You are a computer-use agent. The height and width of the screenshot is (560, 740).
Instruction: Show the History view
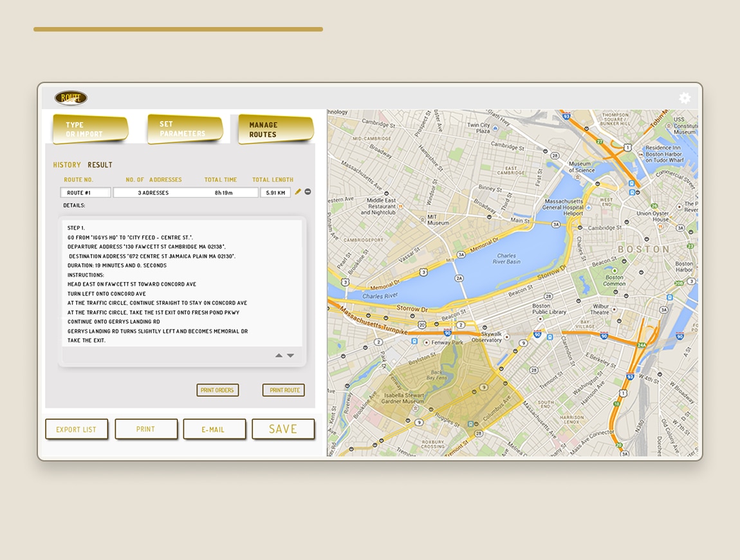coord(66,165)
